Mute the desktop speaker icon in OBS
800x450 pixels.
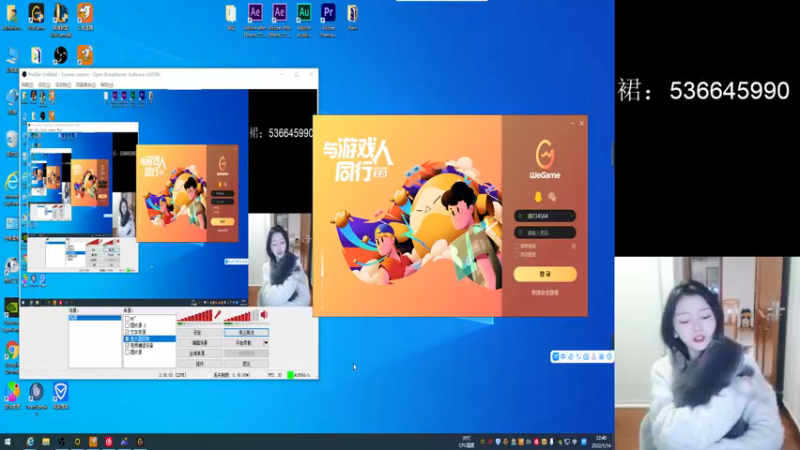coord(264,315)
